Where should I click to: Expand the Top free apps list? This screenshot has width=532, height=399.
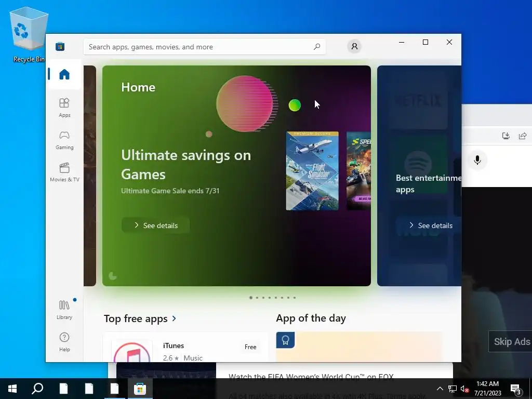click(x=174, y=318)
